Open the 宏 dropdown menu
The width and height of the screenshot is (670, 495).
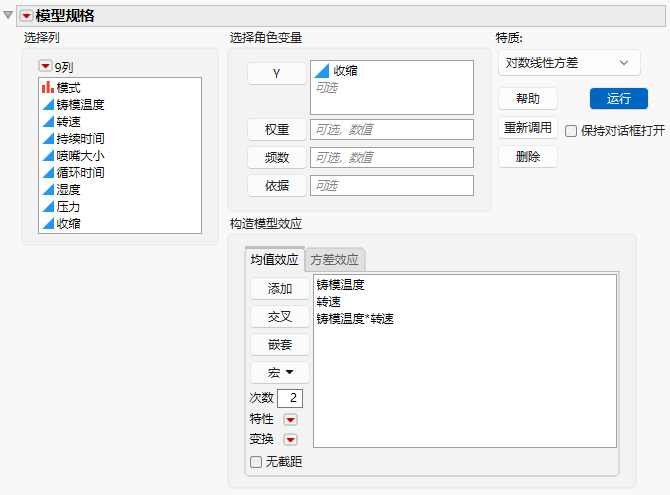(x=280, y=372)
